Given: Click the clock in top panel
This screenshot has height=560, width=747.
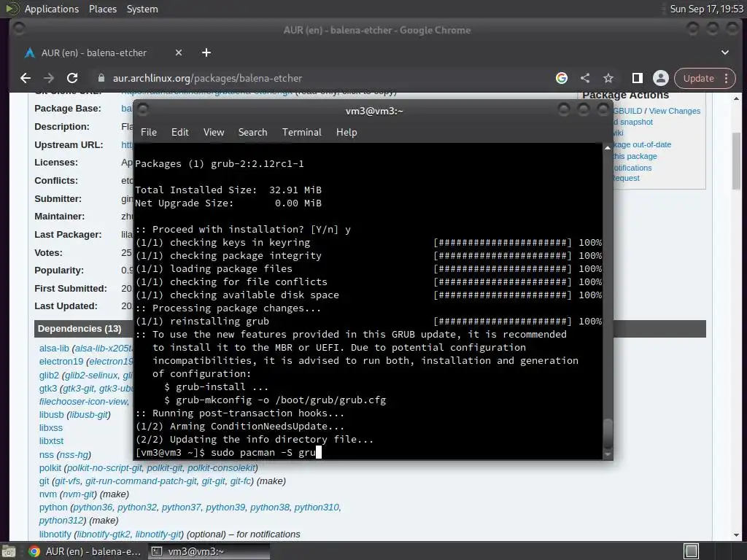Looking at the screenshot, I should coord(706,9).
